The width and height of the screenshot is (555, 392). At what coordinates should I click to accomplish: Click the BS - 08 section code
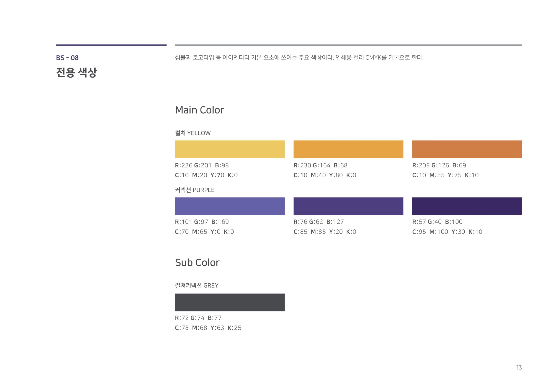(x=67, y=58)
